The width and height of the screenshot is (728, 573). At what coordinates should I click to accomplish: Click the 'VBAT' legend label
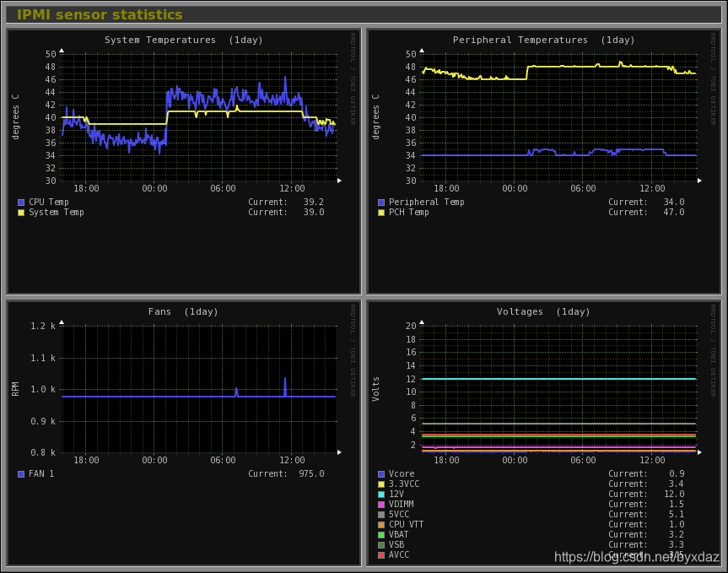click(399, 534)
